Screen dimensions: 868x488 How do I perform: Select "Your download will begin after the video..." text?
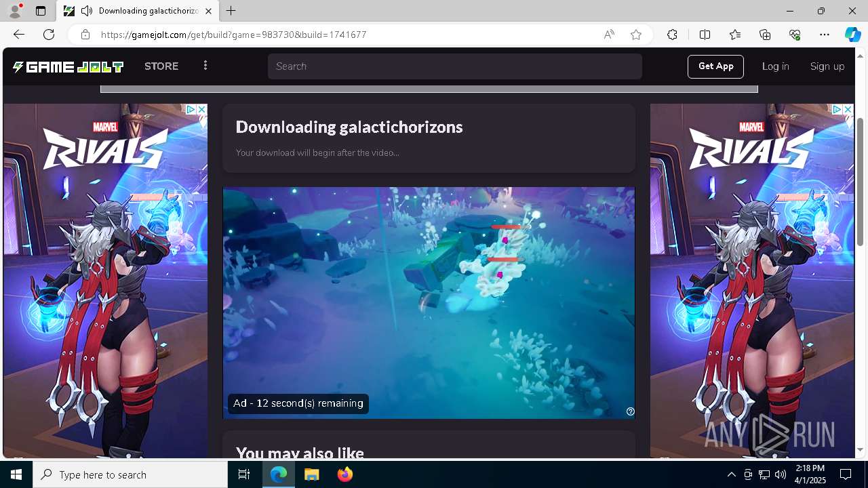317,152
